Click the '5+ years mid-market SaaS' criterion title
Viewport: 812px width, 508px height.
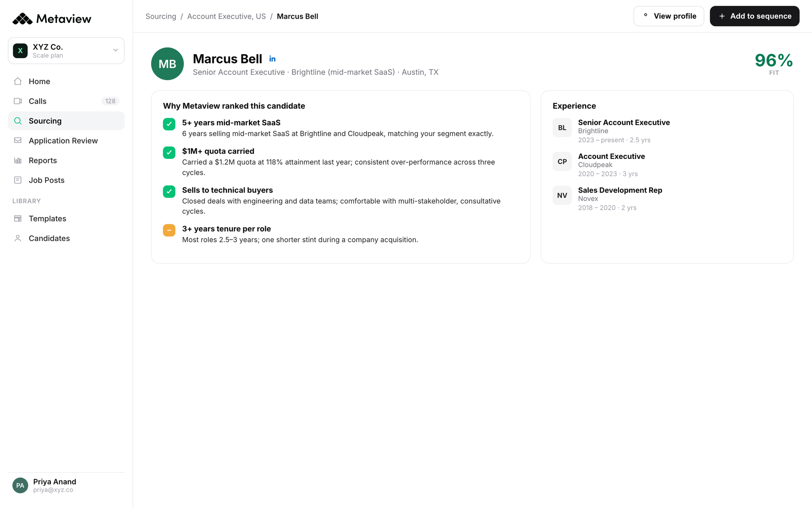point(231,123)
